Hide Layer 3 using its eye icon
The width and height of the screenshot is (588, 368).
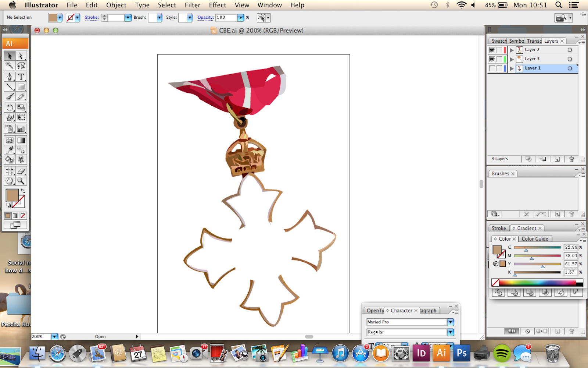click(x=492, y=59)
